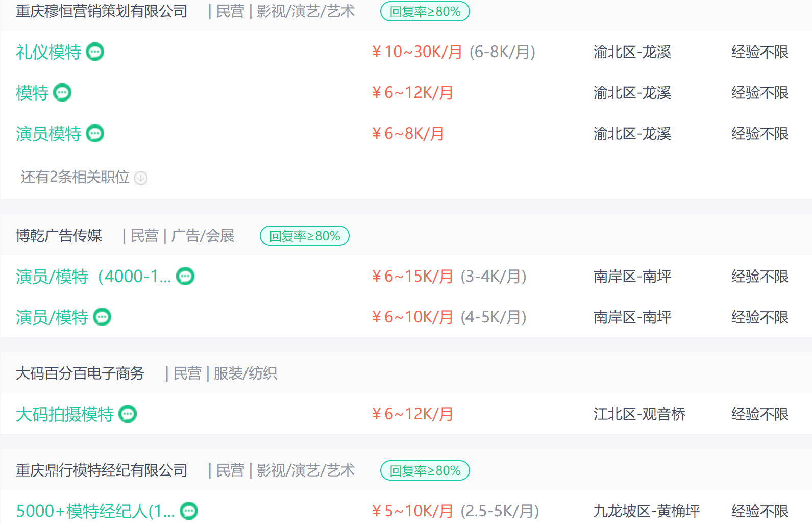The width and height of the screenshot is (812, 525).
Task: Open 5000+模特经纪人 job link
Action: pos(95,511)
